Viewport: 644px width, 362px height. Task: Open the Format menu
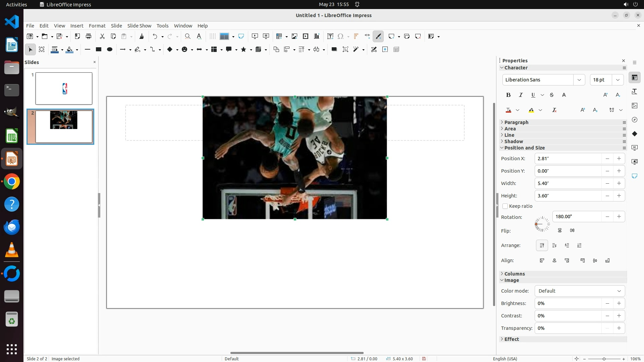[97, 26]
